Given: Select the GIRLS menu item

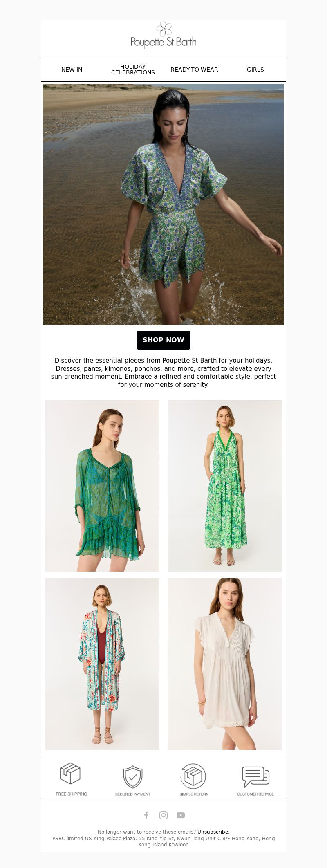Looking at the screenshot, I should point(255,70).
